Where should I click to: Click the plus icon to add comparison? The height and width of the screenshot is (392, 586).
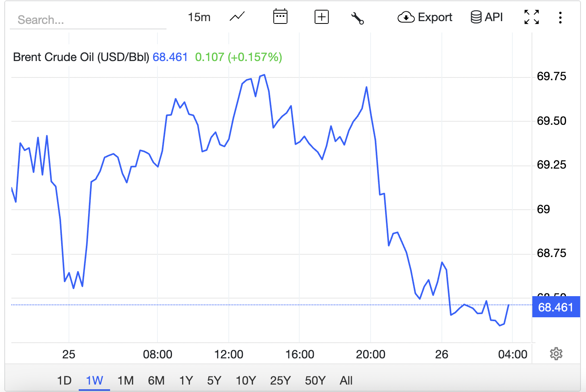pyautogui.click(x=322, y=17)
